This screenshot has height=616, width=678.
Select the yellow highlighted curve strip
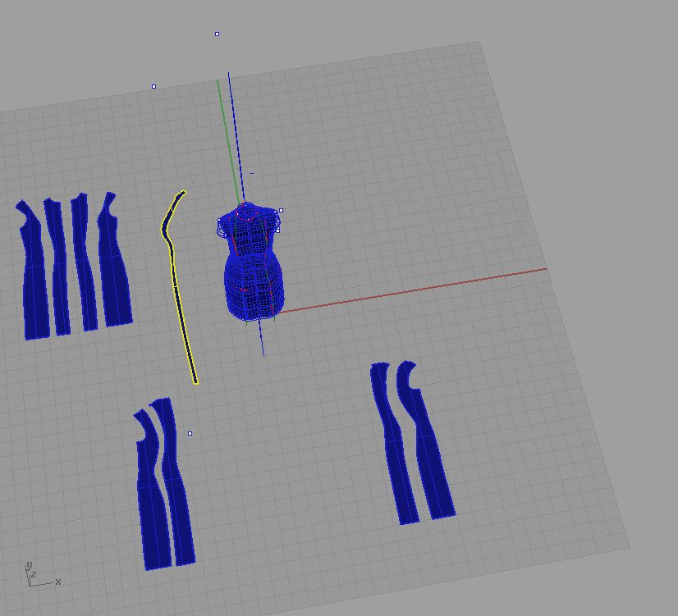pos(175,285)
